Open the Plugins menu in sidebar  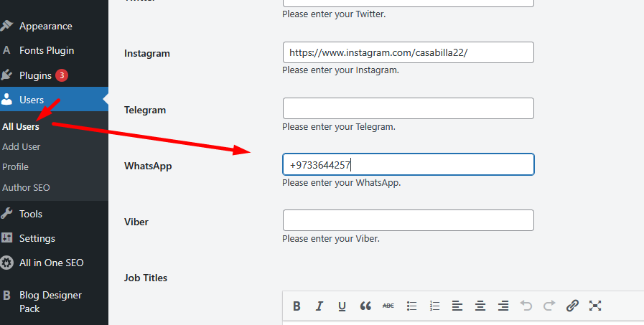point(35,75)
